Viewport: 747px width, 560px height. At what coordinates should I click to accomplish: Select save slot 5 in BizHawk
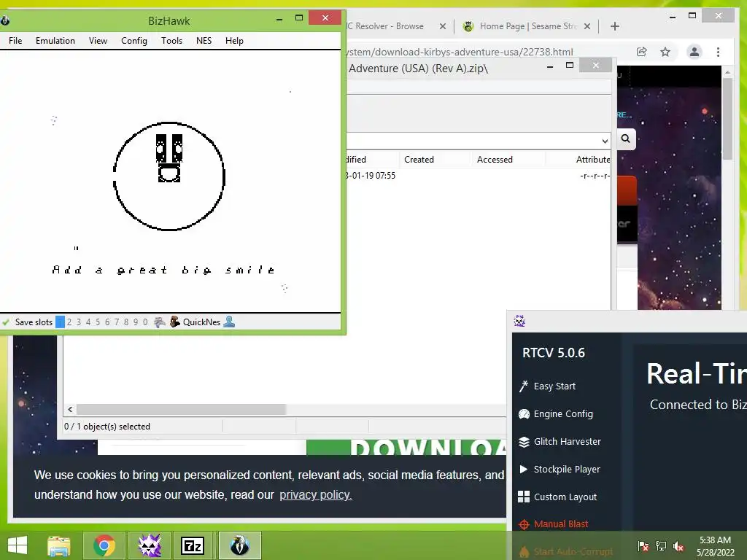point(98,322)
